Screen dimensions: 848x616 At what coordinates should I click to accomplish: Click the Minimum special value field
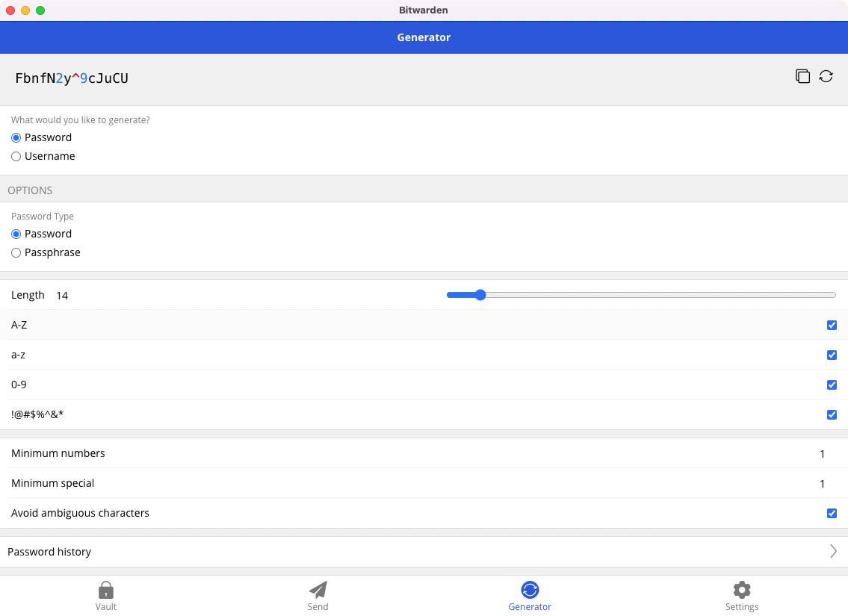click(x=822, y=484)
